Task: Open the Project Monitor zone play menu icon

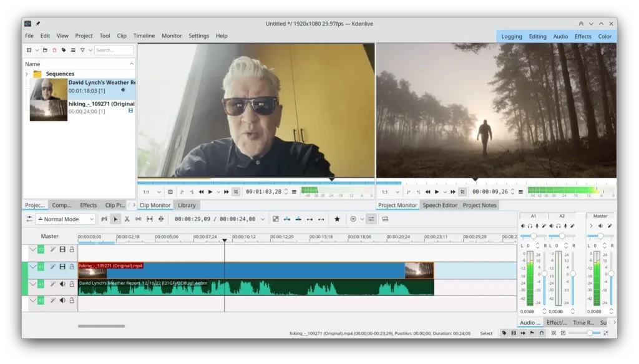Action: [x=444, y=191]
